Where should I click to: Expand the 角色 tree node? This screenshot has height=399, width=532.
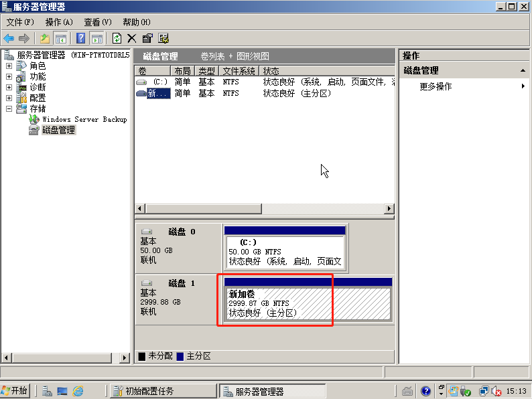9,66
